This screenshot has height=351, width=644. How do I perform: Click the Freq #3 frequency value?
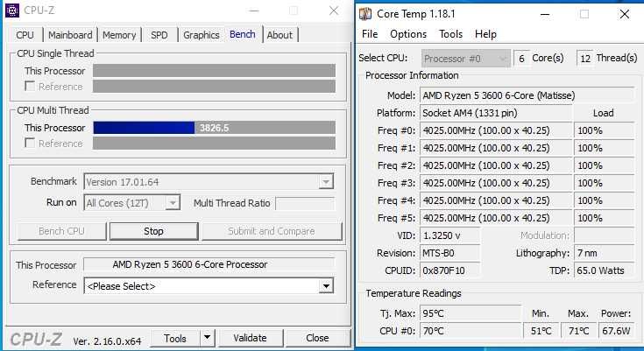496,183
